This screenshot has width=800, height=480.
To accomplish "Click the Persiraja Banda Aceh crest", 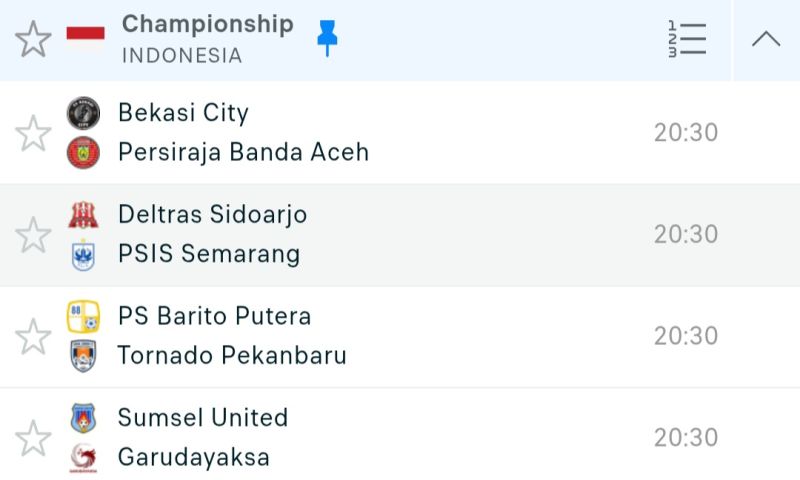I will coord(83,153).
